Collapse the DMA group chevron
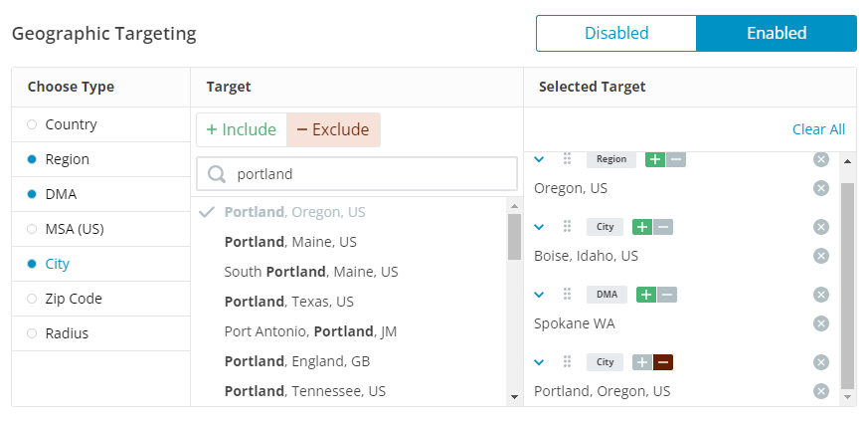This screenshot has height=424, width=868. [x=539, y=295]
